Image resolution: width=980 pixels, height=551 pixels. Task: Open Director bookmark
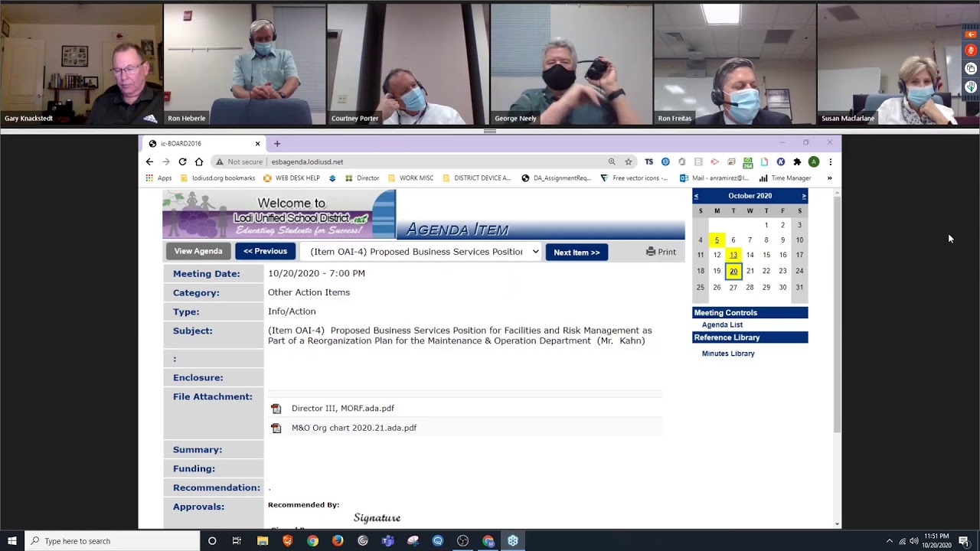(361, 178)
